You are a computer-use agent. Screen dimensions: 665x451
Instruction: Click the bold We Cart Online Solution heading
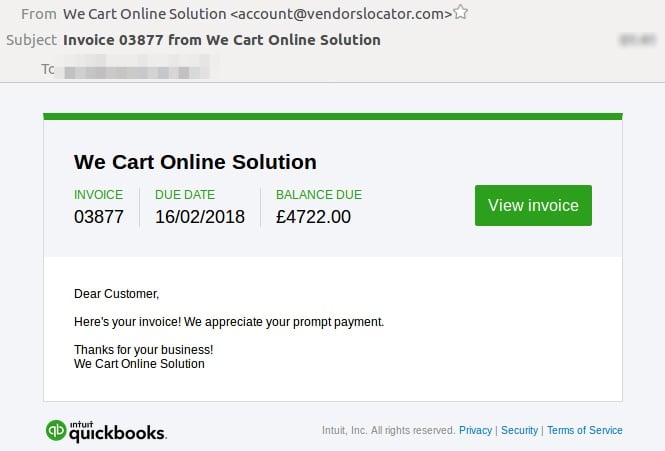point(195,162)
